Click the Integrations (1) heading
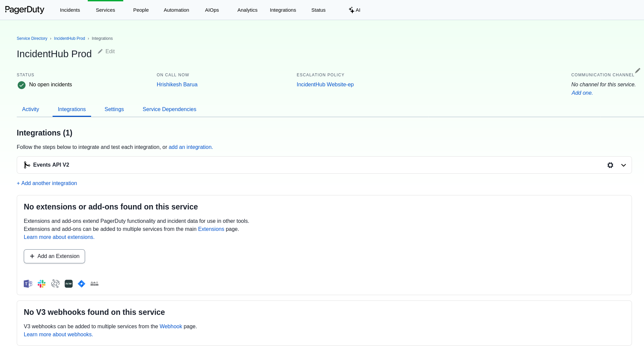Screen dimensions: 644x351 point(45,133)
